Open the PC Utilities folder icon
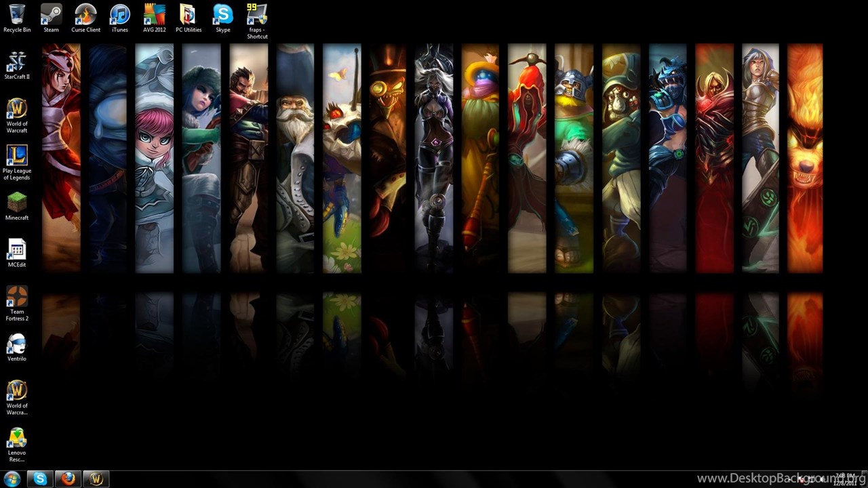The image size is (868, 488). 188,14
